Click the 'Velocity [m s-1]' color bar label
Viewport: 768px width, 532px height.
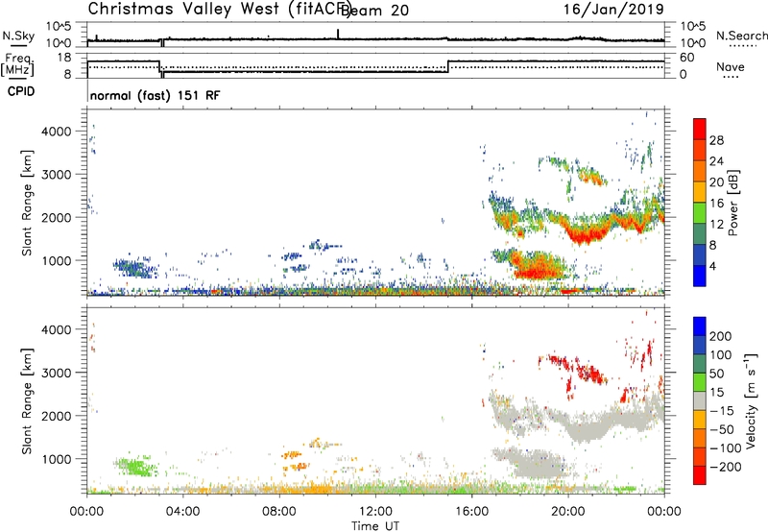coord(750,400)
